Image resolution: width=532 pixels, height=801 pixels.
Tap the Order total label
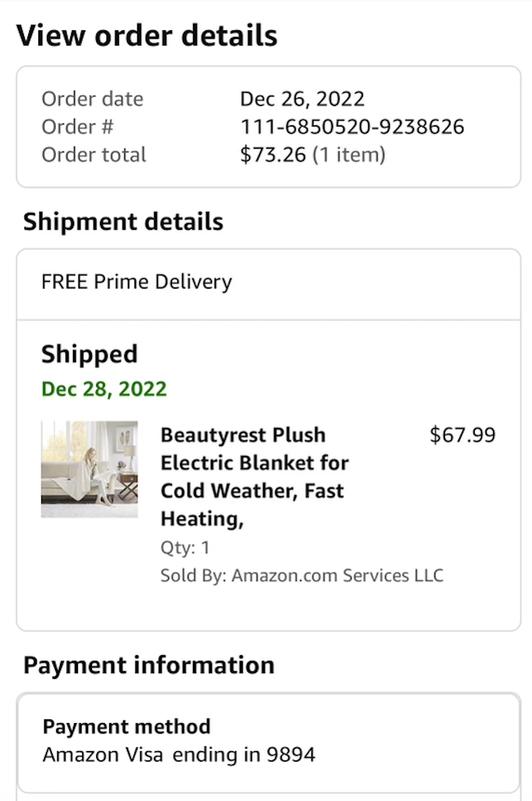coord(94,155)
